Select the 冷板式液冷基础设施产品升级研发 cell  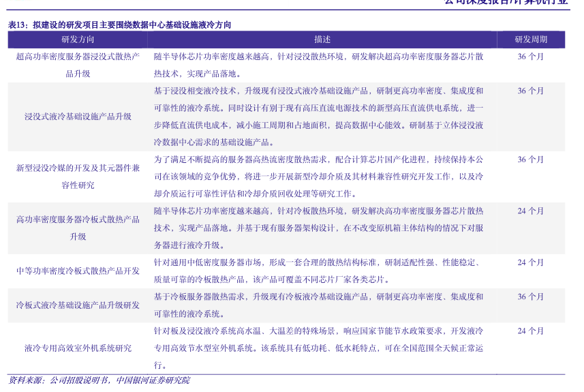78,305
